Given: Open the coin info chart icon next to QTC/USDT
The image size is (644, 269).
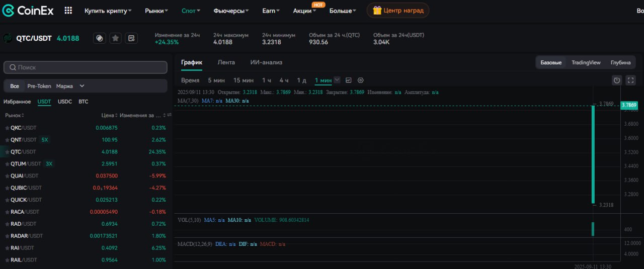Looking at the screenshot, I should (x=100, y=38).
